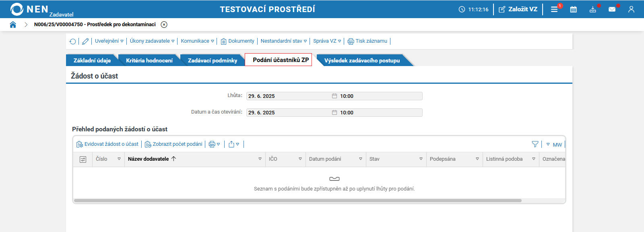This screenshot has height=232, width=644.
Task: Open the MW view dropdown
Action: [x=554, y=145]
